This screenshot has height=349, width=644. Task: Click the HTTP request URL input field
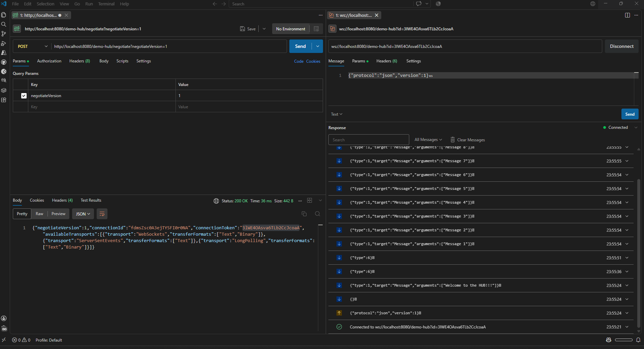point(169,46)
